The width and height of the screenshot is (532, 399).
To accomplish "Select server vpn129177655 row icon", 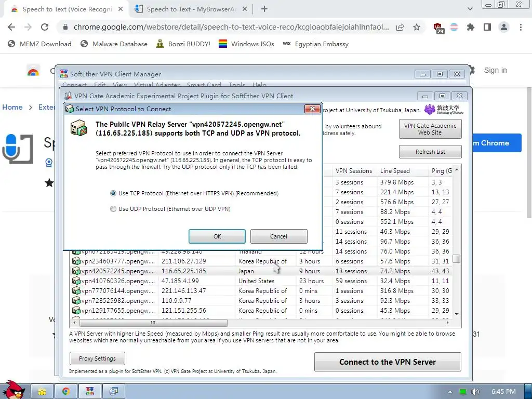I will (x=76, y=311).
